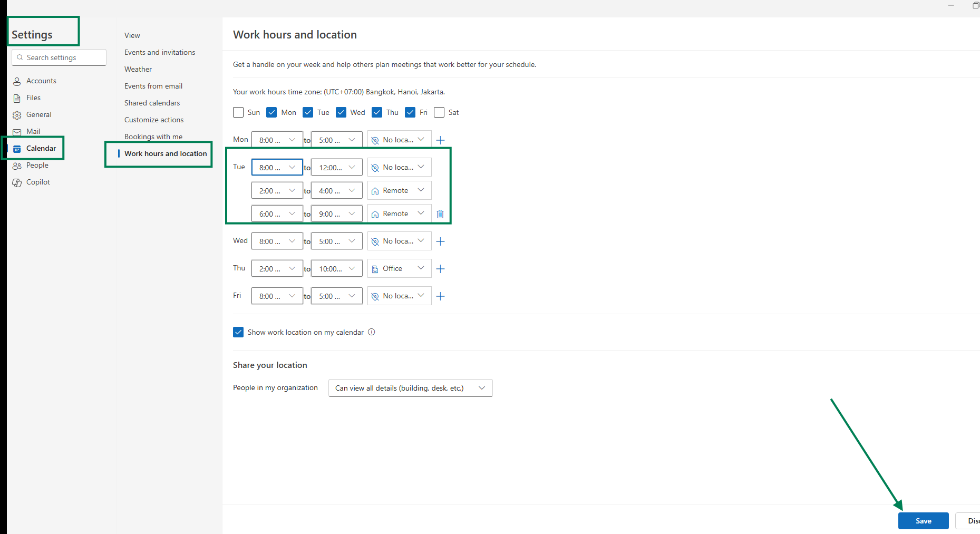980x534 pixels.
Task: Delete Tuesday's 6:00 to 9:00 slot
Action: pyautogui.click(x=440, y=214)
